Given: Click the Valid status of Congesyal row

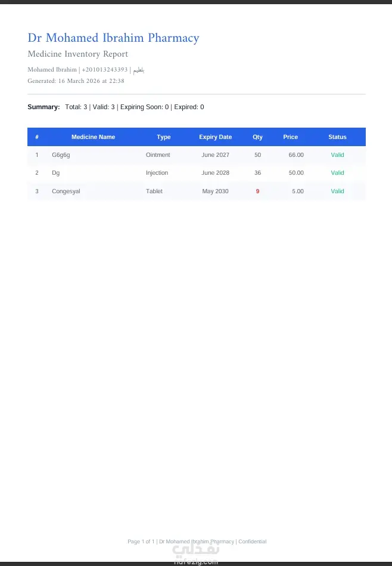Looking at the screenshot, I should pos(337,191).
